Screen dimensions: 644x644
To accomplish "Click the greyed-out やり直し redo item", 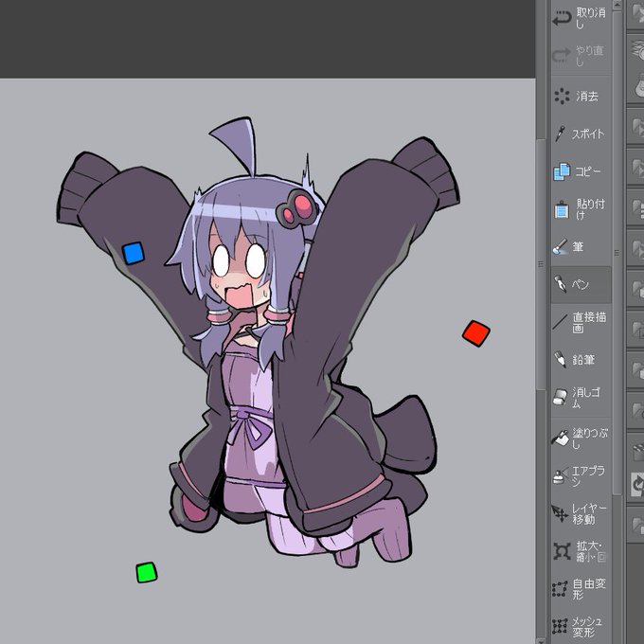I will [x=581, y=56].
